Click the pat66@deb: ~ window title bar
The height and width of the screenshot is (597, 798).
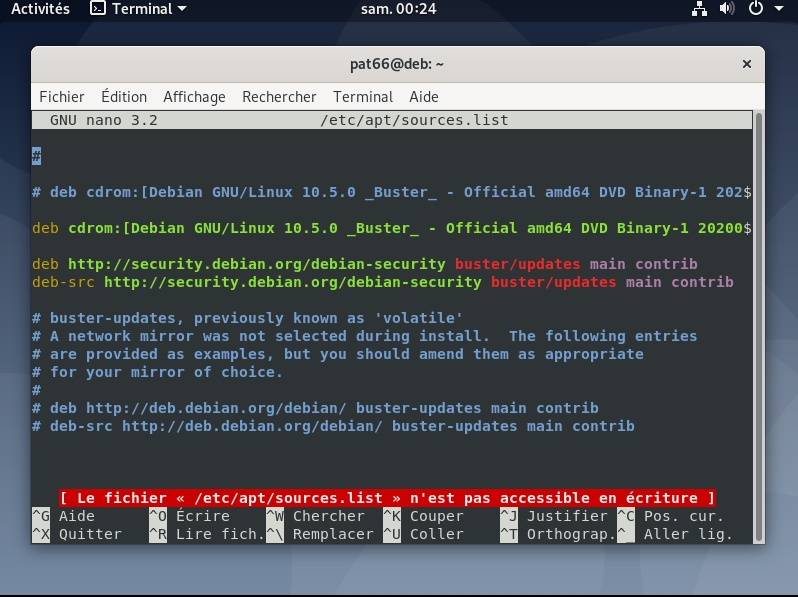[397, 64]
